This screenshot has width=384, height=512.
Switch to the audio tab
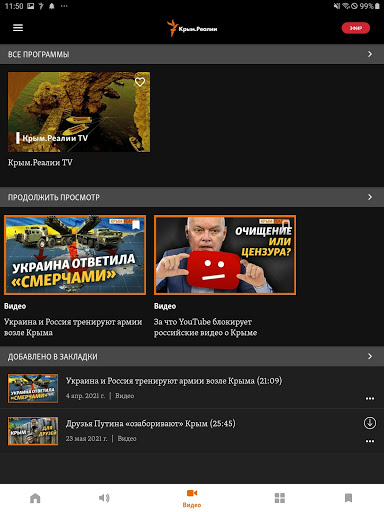tap(104, 498)
